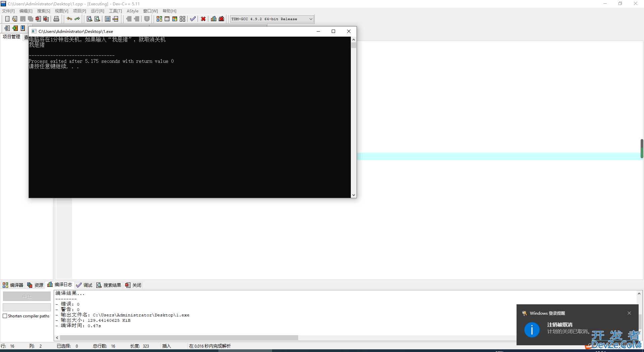The width and height of the screenshot is (644, 352).
Task: Click the Delete Profiling Information icon
Action: point(221,19)
